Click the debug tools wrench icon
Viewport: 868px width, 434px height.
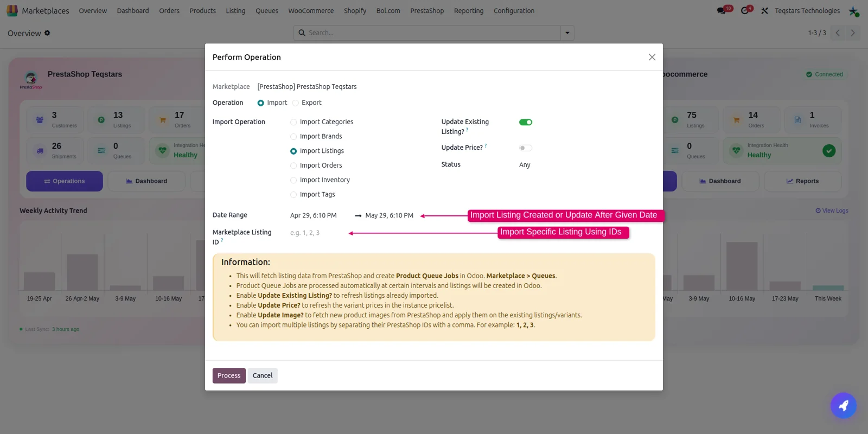point(764,10)
